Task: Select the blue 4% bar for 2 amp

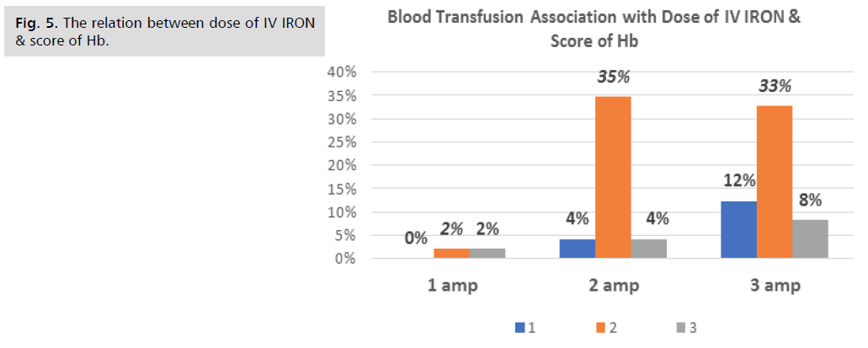Action: (x=577, y=249)
